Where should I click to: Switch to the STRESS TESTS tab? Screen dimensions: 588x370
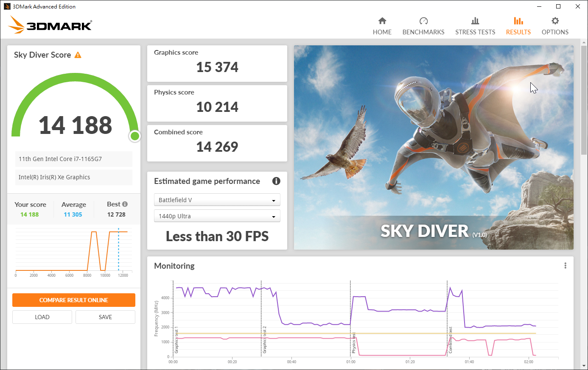pyautogui.click(x=475, y=32)
